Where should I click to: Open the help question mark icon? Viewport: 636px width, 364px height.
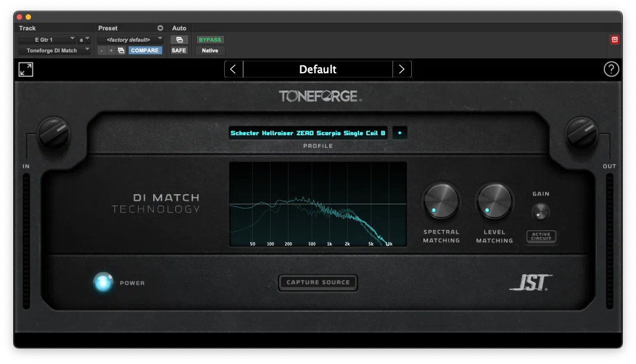(x=611, y=69)
